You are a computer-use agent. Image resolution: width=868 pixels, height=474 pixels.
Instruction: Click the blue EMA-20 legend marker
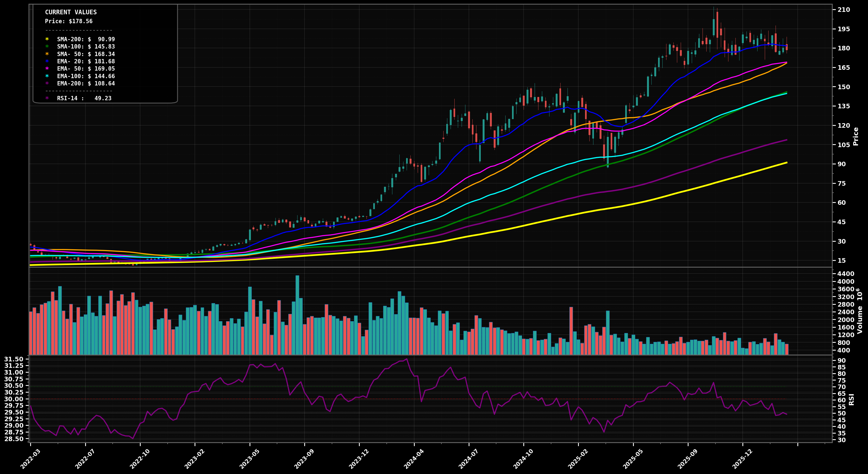pyautogui.click(x=47, y=61)
